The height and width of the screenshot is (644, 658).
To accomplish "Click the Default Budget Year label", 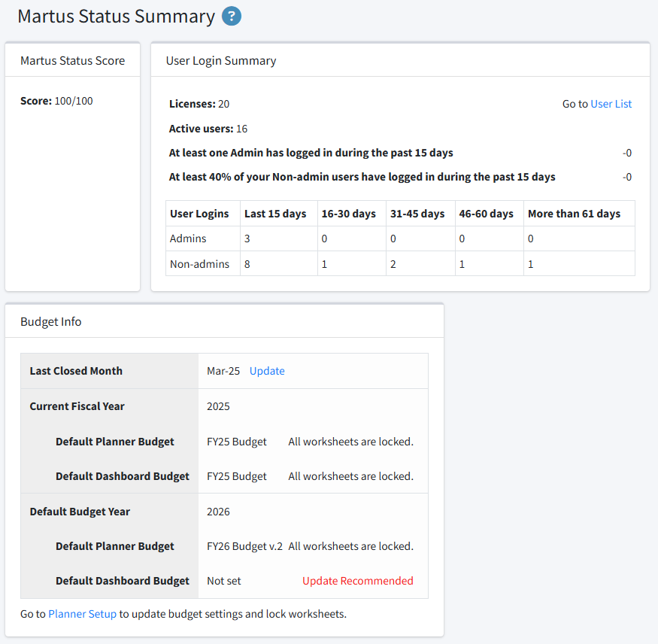I will point(80,512).
